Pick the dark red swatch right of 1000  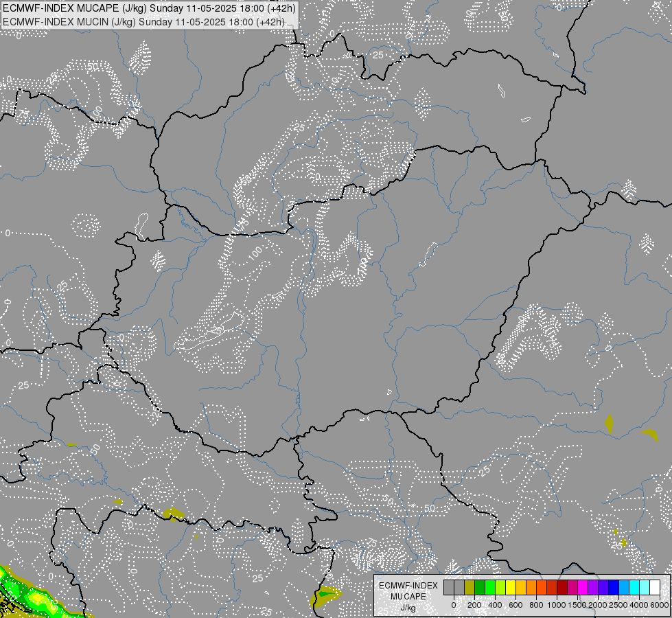[x=562, y=587]
